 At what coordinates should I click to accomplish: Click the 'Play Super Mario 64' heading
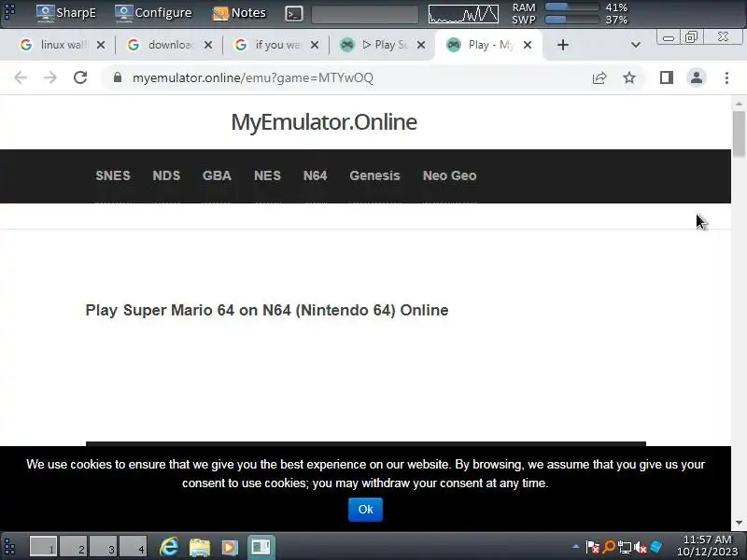coord(267,311)
